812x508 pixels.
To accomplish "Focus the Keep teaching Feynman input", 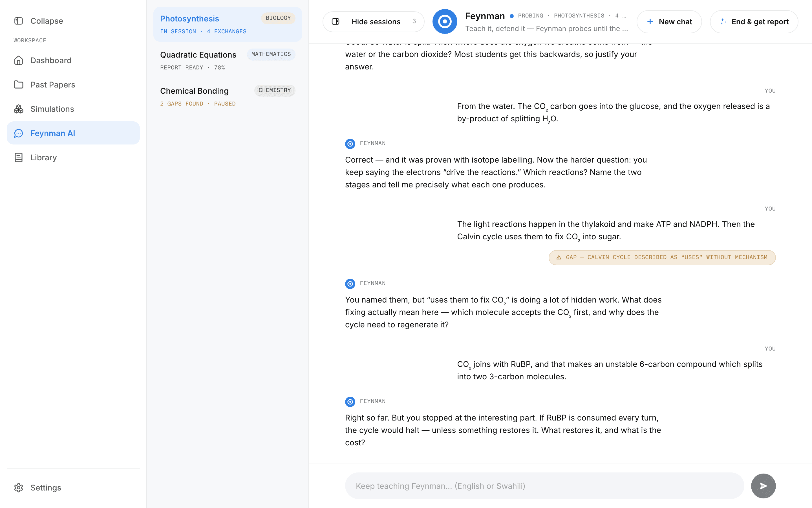I will coord(544,486).
